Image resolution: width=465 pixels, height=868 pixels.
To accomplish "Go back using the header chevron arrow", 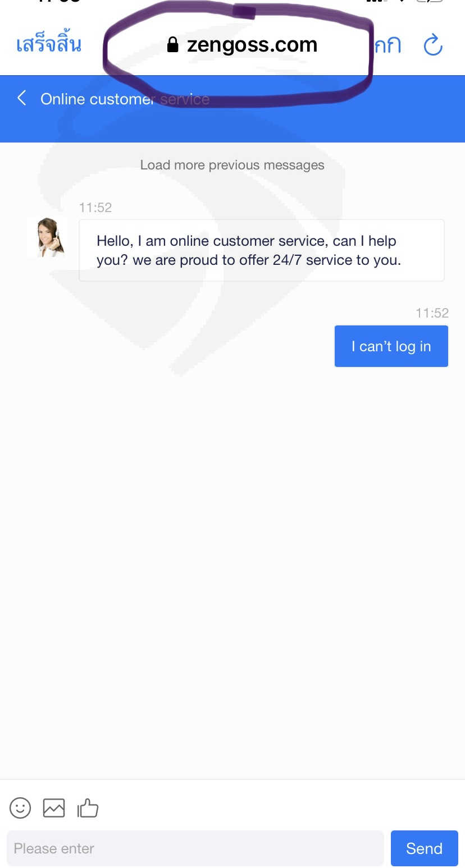I will point(21,99).
